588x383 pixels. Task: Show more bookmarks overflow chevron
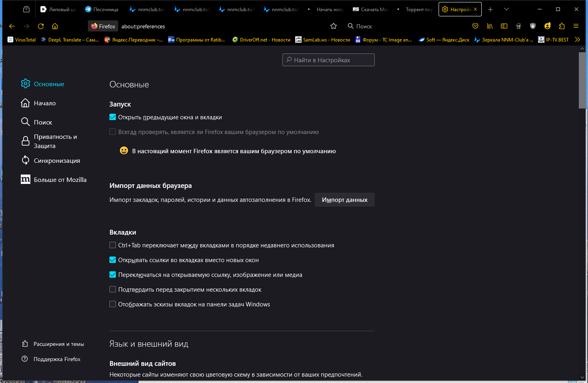coord(577,39)
